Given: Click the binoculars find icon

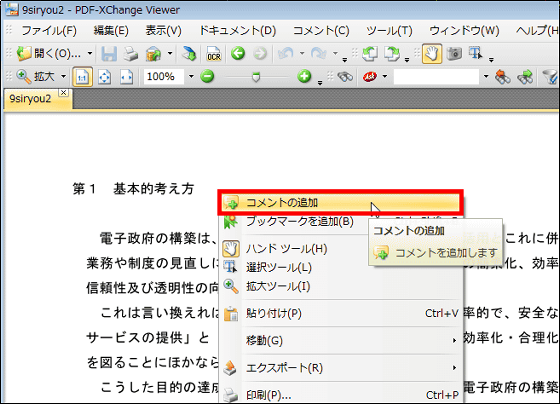Looking at the screenshot, I should (x=345, y=76).
